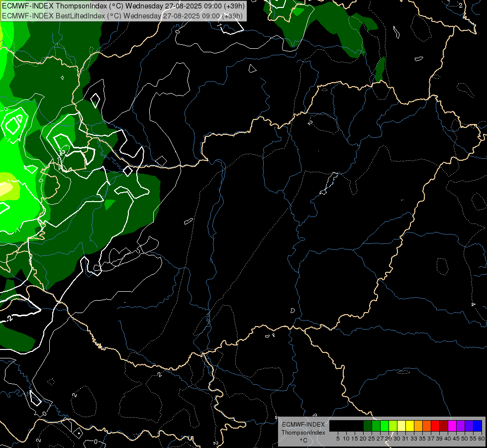Image resolution: width=487 pixels, height=448 pixels.
Task: Click the pure yellow 31-33 legend swatch
Action: coord(410,426)
